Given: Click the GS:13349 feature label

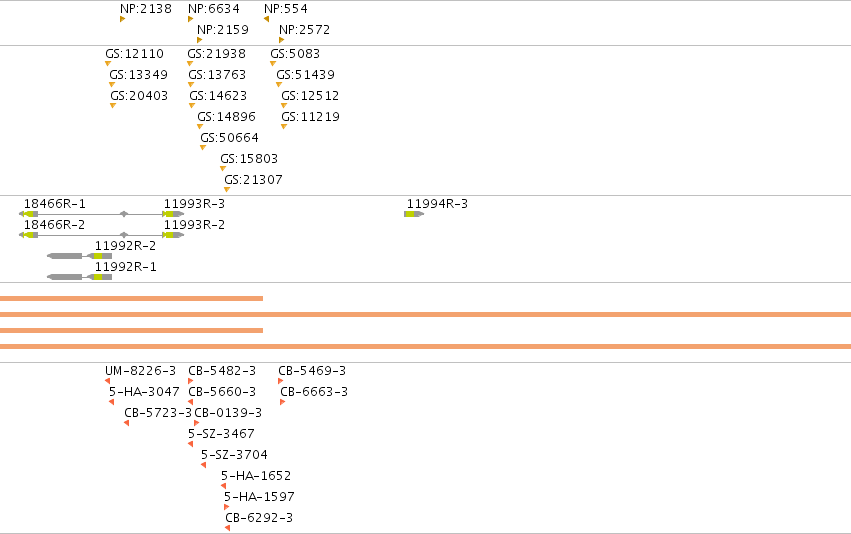Looking at the screenshot, I should click(138, 75).
